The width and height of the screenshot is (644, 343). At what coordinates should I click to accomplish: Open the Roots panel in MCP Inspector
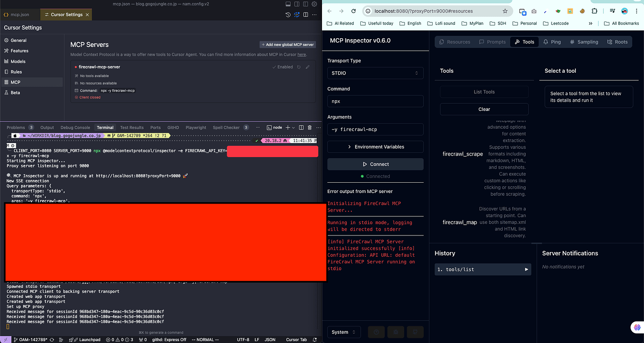click(617, 41)
